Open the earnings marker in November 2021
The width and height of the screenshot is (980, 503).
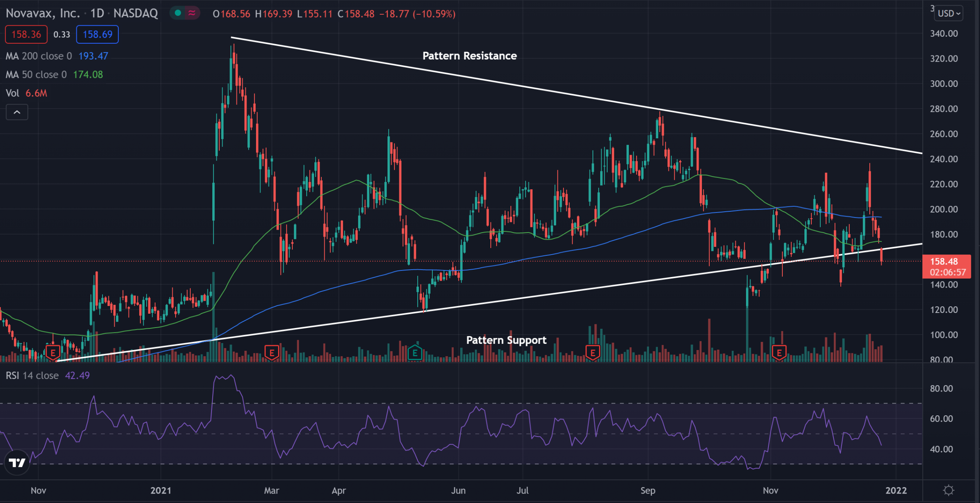(779, 353)
